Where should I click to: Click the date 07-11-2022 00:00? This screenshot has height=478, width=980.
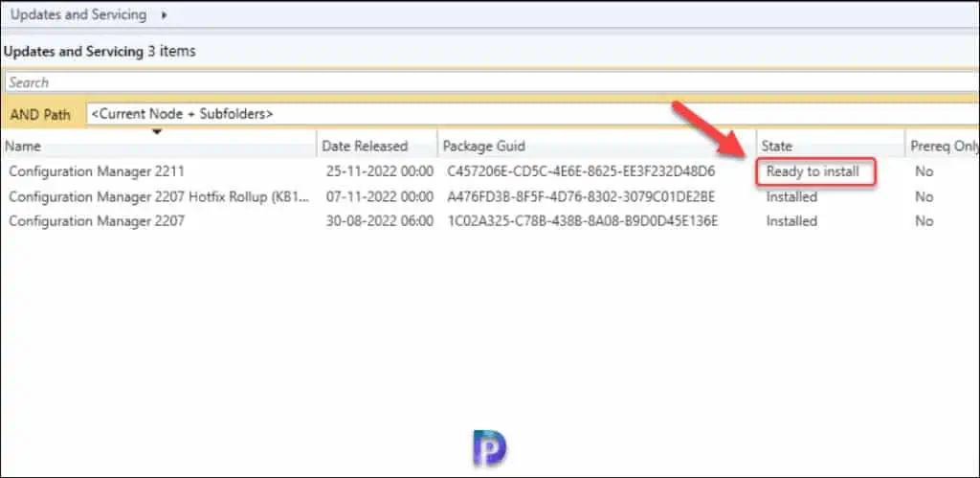[x=379, y=196]
